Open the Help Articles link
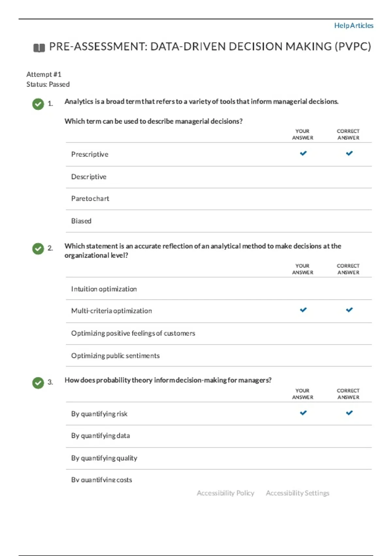Screen dimensions: 392x556 tap(353, 26)
